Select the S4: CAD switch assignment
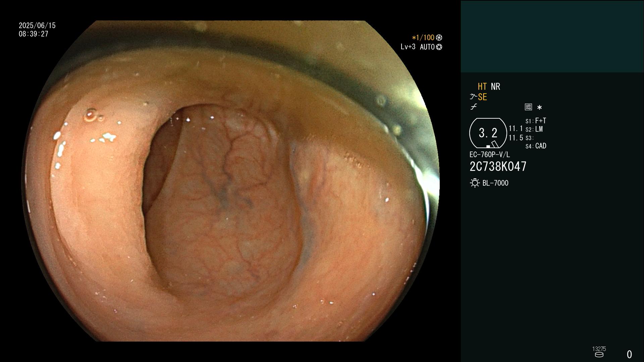 click(x=536, y=146)
